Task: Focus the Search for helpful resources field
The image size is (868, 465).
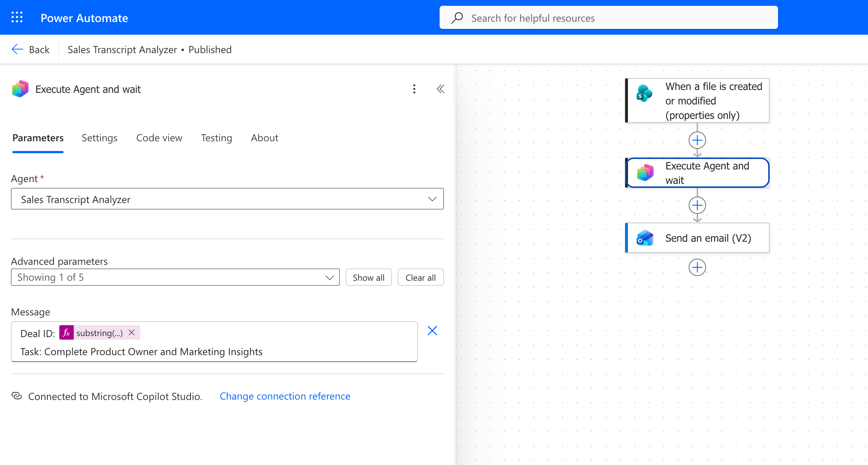Action: click(x=608, y=18)
